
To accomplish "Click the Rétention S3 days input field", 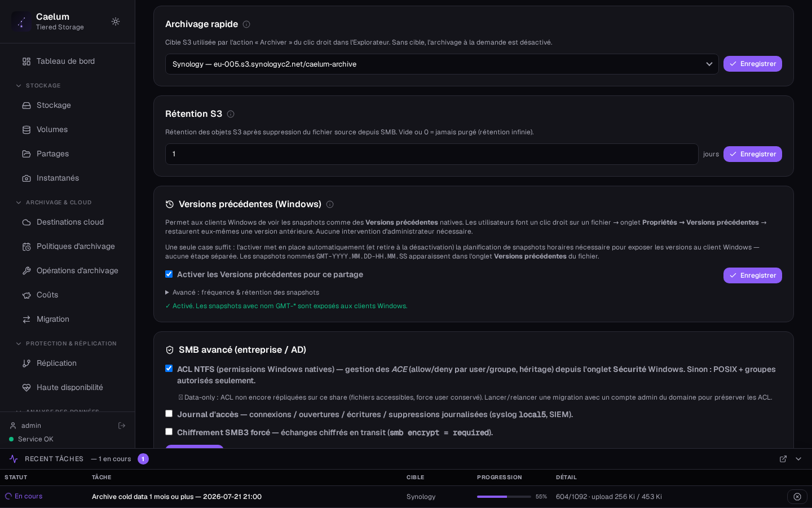I will [x=432, y=154].
